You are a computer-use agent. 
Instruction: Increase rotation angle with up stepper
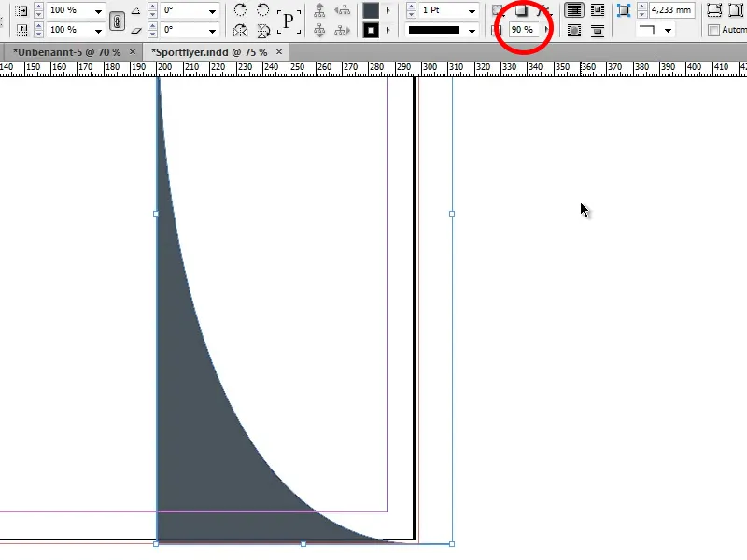[152, 7]
